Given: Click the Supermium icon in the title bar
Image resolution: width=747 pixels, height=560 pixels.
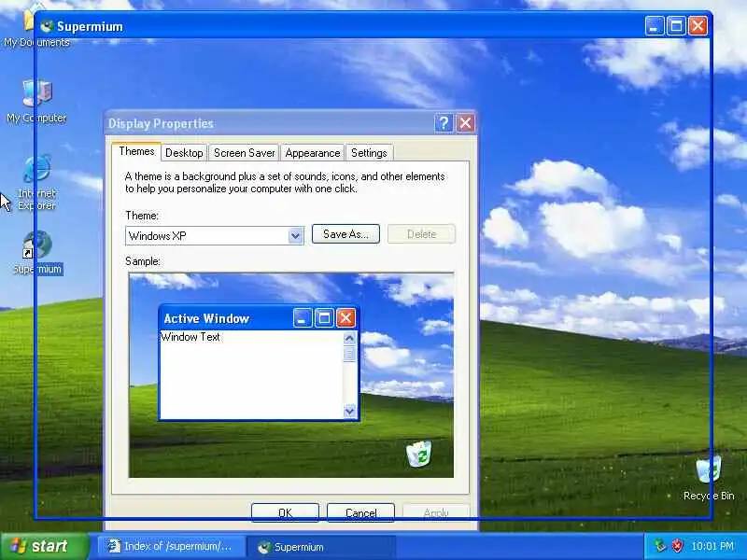Looking at the screenshot, I should 47,26.
